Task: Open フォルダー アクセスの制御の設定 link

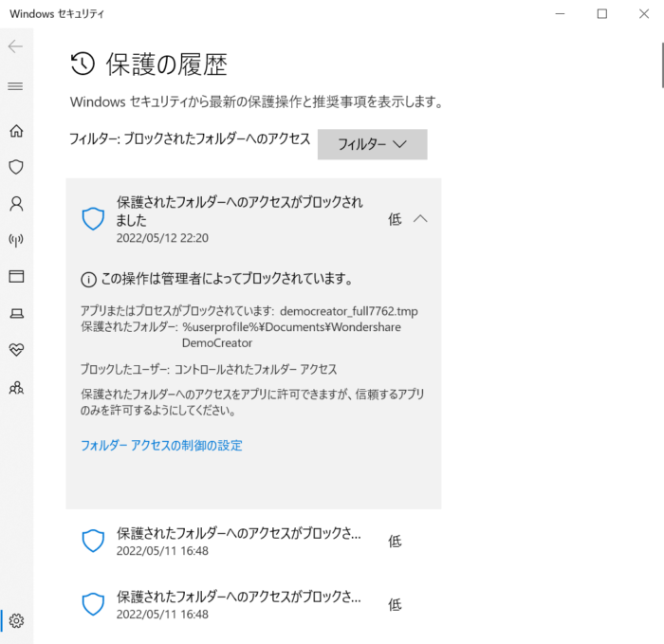Action: pyautogui.click(x=161, y=446)
